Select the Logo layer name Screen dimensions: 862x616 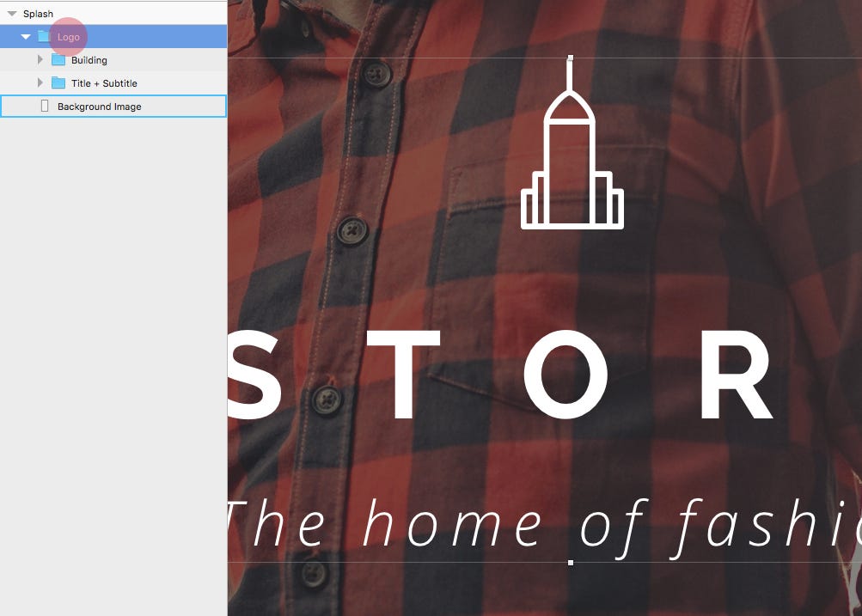69,37
